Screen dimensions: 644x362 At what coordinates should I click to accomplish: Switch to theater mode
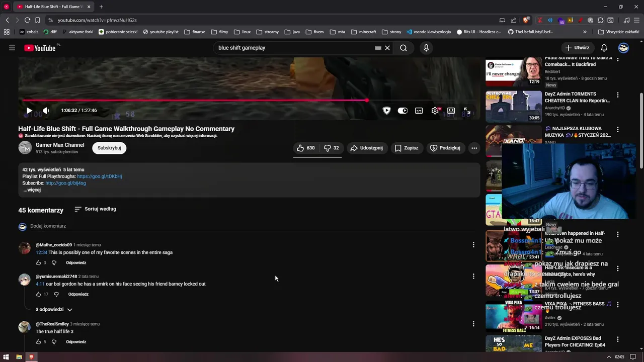click(x=451, y=111)
